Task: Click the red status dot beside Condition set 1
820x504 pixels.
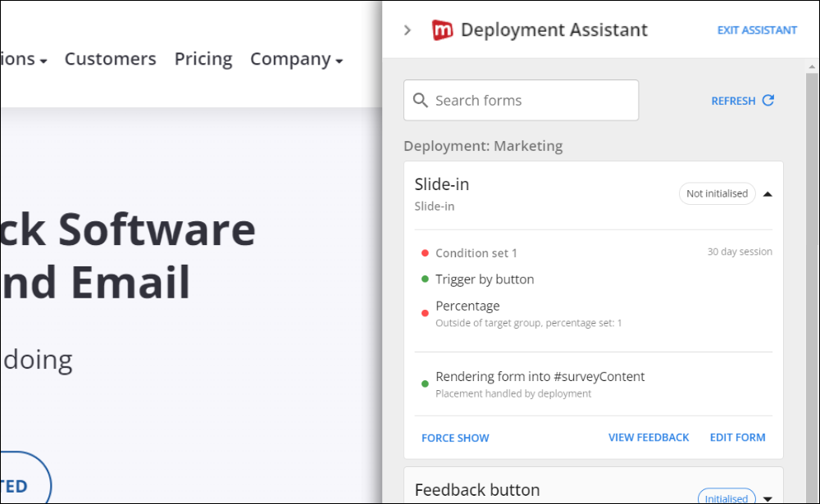Action: [425, 253]
